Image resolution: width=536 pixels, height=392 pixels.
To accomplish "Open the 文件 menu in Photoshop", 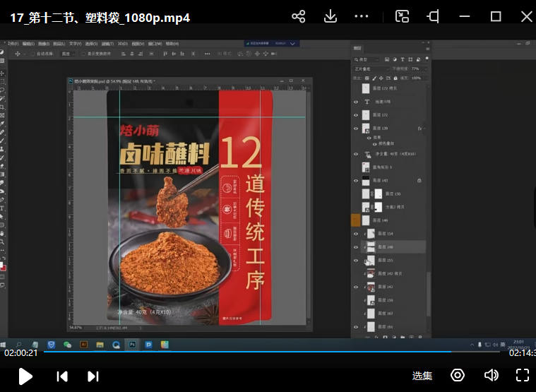I will coord(12,44).
